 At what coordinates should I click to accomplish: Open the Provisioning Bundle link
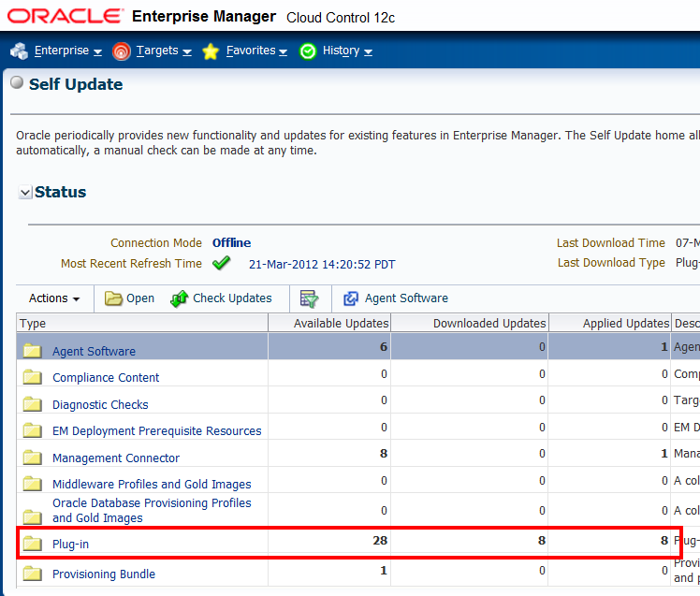click(x=104, y=574)
